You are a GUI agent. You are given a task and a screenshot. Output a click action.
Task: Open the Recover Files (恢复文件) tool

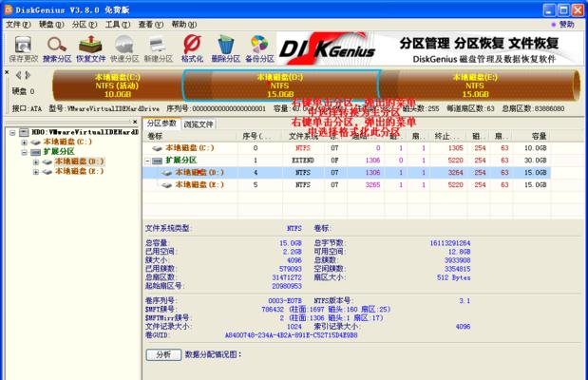pos(90,48)
